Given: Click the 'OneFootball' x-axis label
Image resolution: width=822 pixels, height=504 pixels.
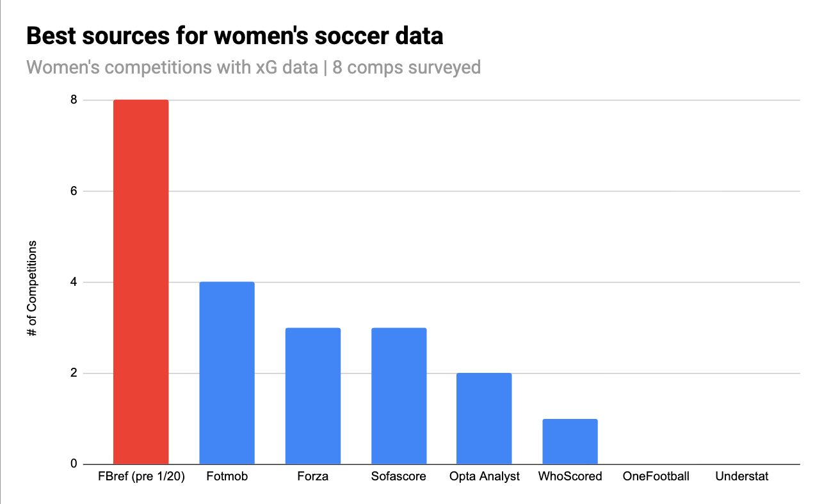Looking at the screenshot, I should tap(656, 476).
